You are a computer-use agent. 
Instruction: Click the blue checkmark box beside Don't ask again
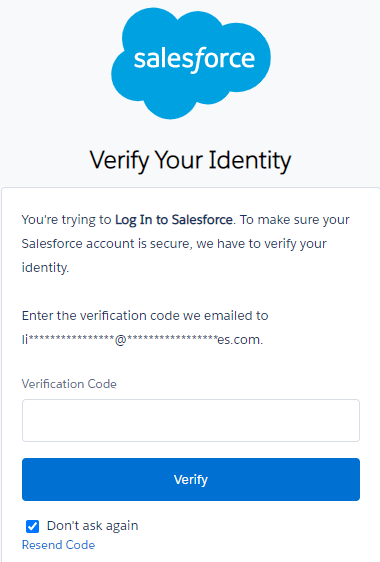32,526
